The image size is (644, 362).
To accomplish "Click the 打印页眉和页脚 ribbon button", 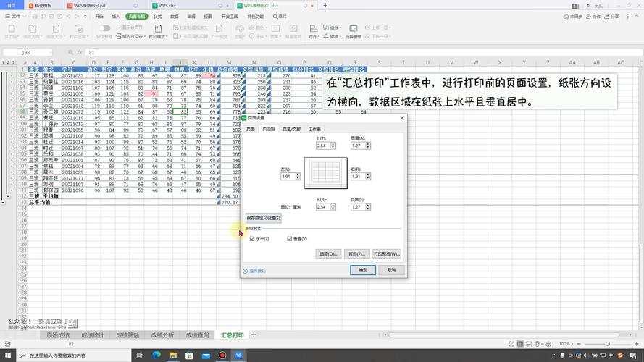I will click(x=191, y=36).
